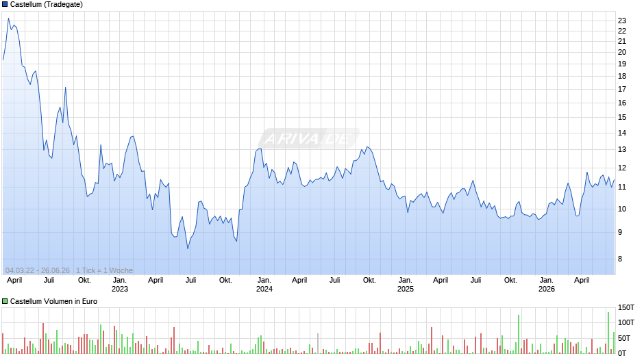Click the '2023' year label
644x360 pixels.
tap(120, 289)
